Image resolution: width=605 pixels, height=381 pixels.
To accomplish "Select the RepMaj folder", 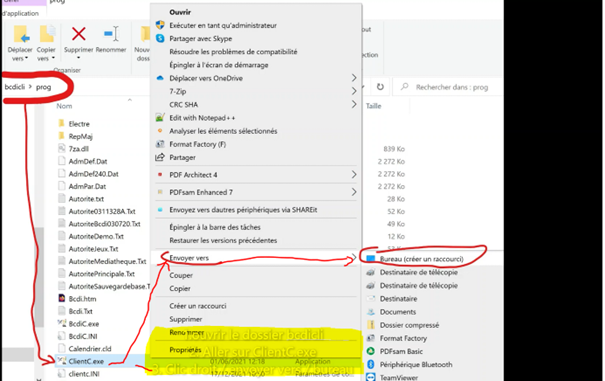I will click(80, 136).
